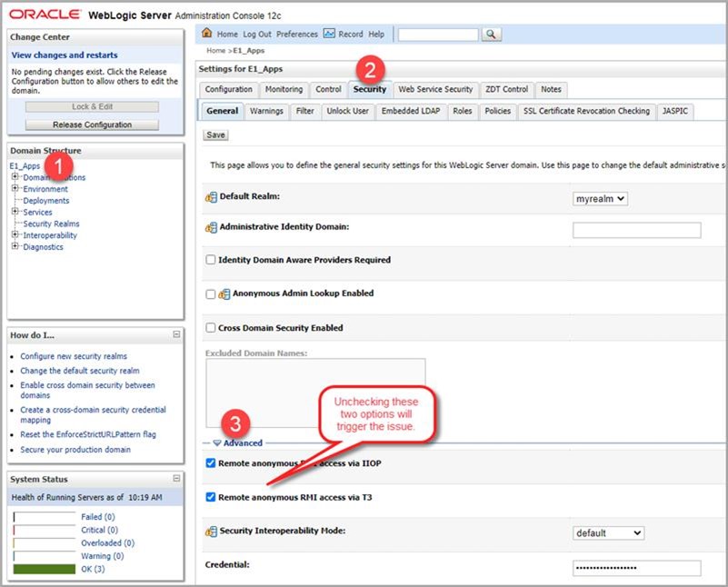Viewport: 728px width, 587px height.
Task: Open the JASPIC sub-tab
Action: click(675, 111)
